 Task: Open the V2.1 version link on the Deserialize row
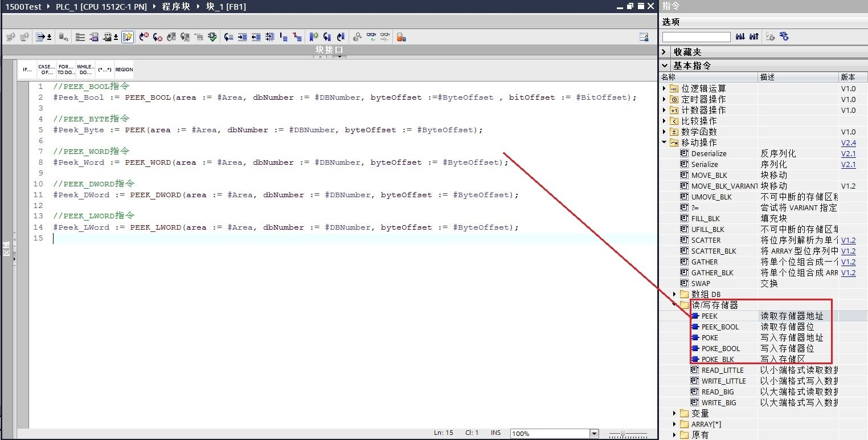coord(848,153)
